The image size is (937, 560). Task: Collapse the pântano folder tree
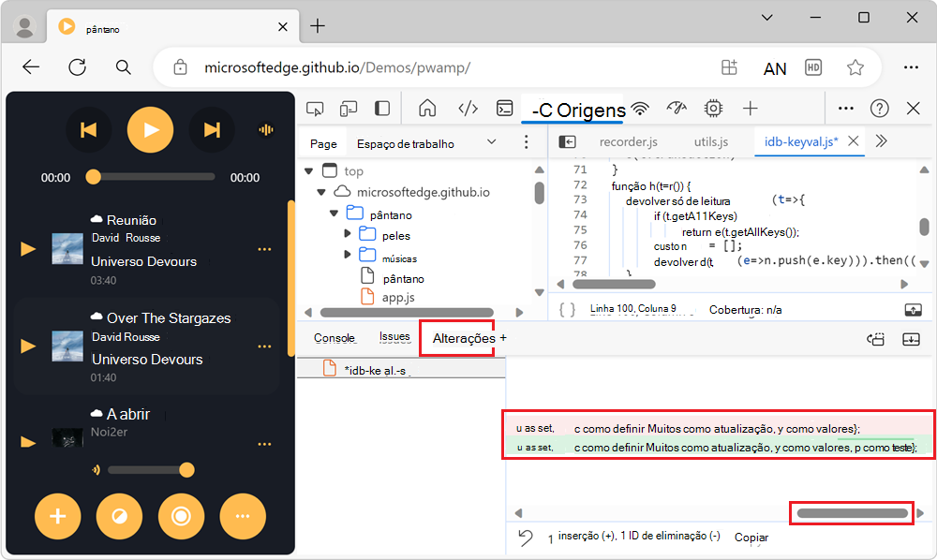334,213
